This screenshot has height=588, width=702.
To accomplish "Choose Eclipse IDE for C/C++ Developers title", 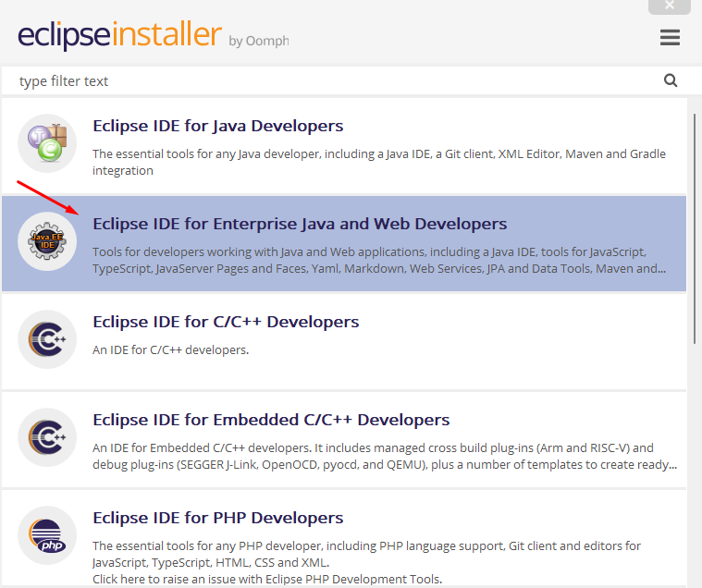I will coord(226,322).
